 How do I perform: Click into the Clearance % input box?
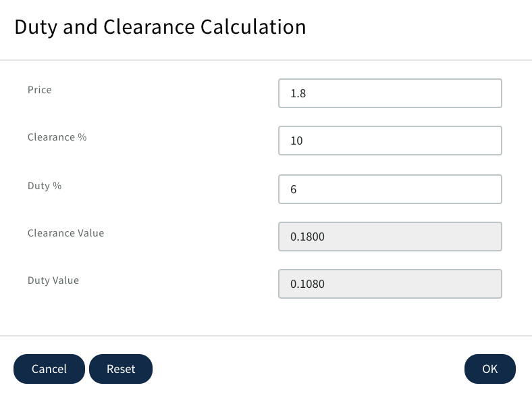390,141
